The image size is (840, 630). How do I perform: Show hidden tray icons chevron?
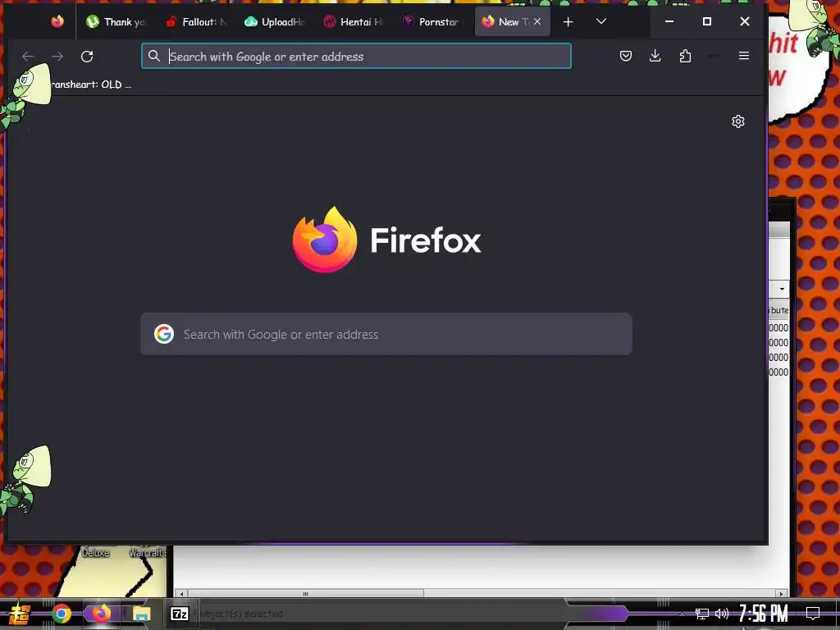coord(682,614)
